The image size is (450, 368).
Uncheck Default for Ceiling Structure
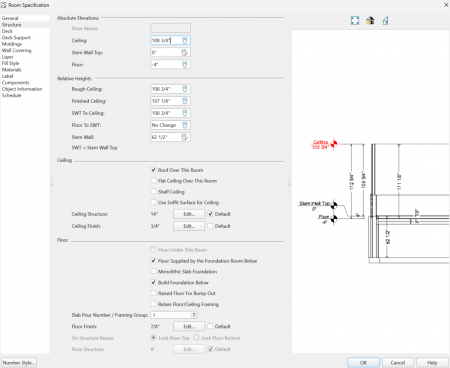pos(210,214)
